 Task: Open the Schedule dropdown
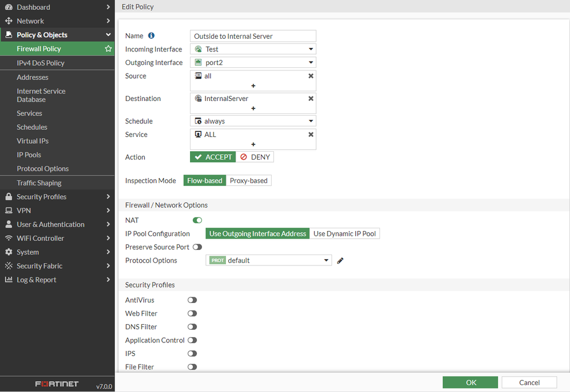(x=253, y=121)
